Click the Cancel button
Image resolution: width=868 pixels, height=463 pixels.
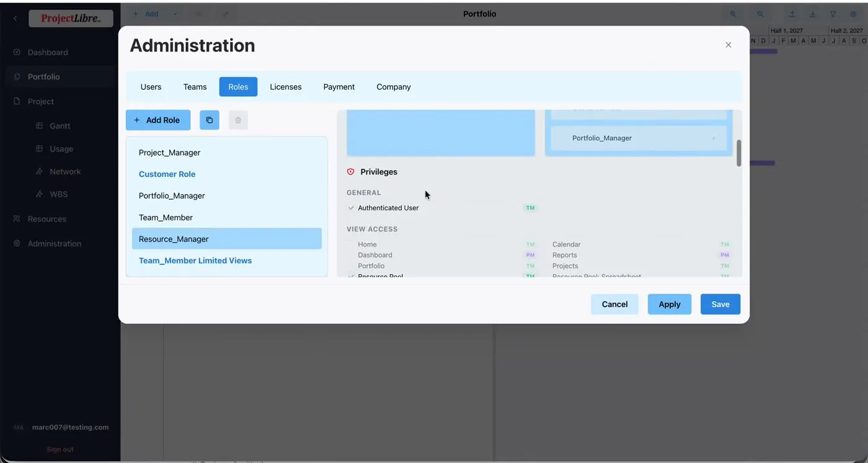tap(614, 304)
